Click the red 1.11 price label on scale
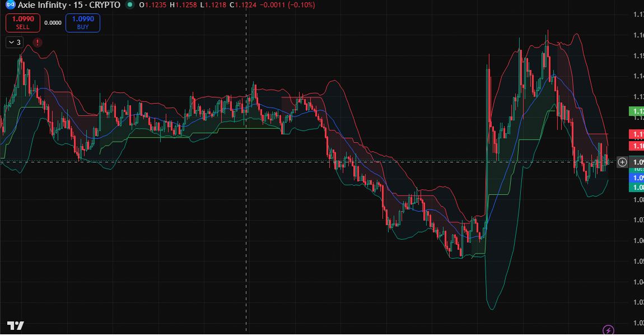The height and width of the screenshot is (336, 644). 637,134
